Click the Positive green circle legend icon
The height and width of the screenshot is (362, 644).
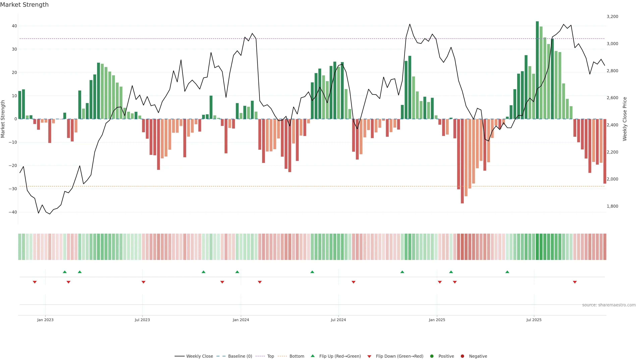coord(432,356)
